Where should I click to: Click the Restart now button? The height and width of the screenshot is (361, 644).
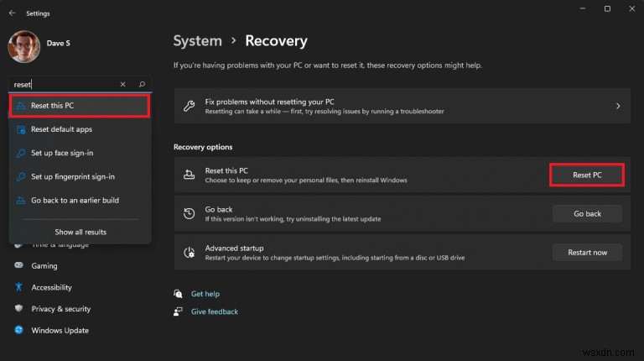(x=587, y=253)
